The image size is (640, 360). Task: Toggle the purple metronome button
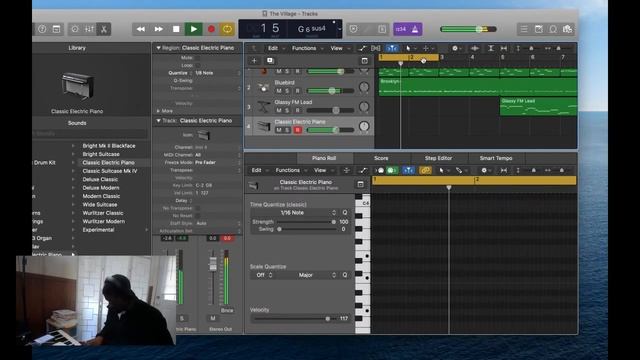point(415,29)
